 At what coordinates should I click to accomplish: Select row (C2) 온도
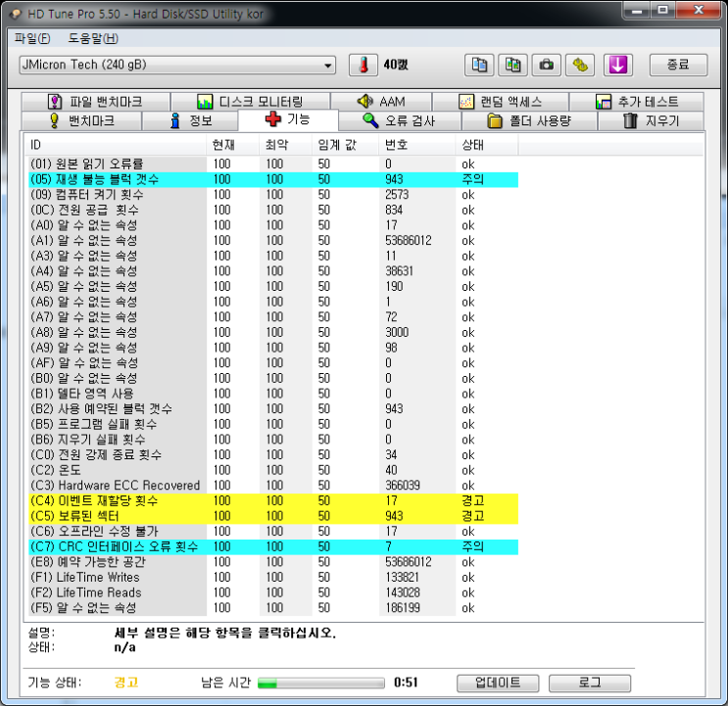coord(273,470)
